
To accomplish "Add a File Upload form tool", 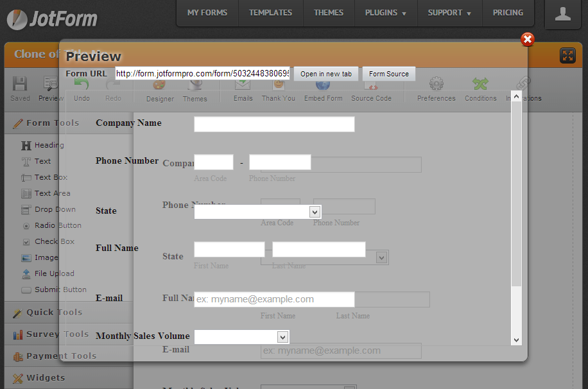I will [x=48, y=274].
